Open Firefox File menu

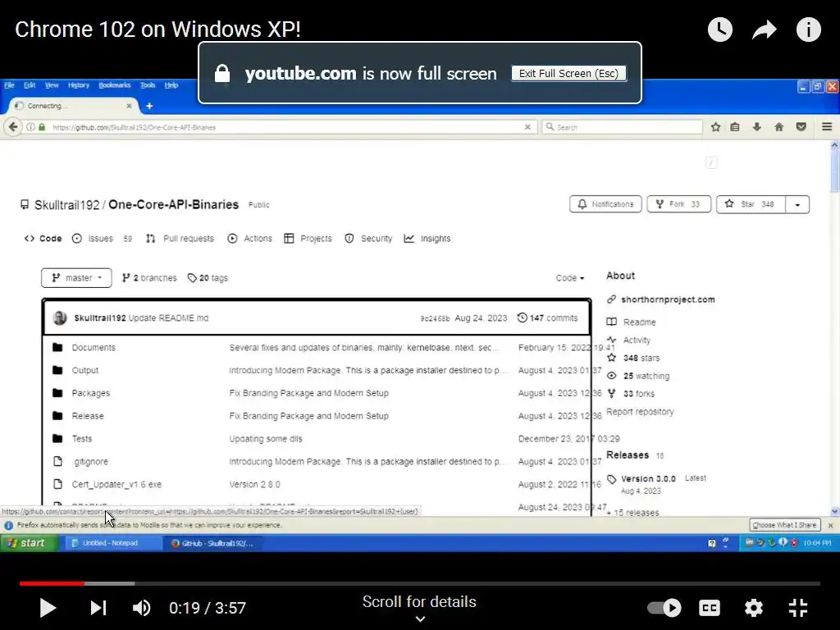coord(9,85)
